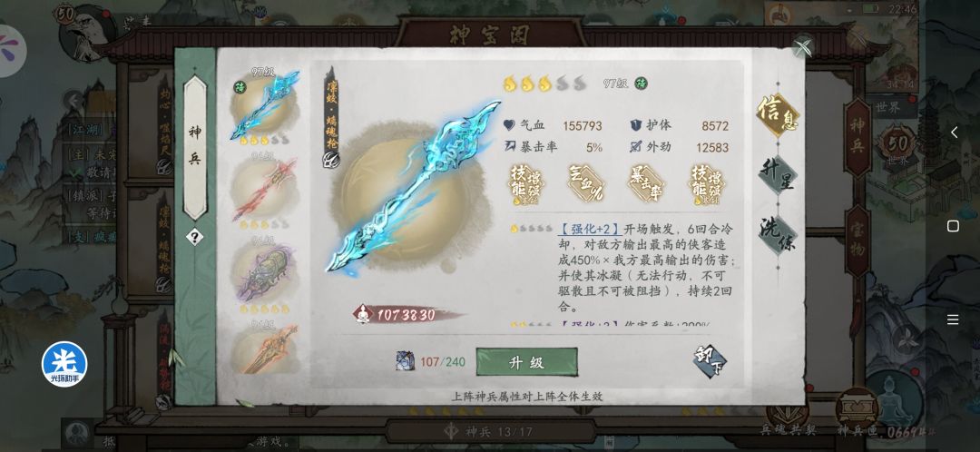Switch to the 升星 star-up tab
Image resolution: width=980 pixels, height=452 pixels.
(778, 176)
